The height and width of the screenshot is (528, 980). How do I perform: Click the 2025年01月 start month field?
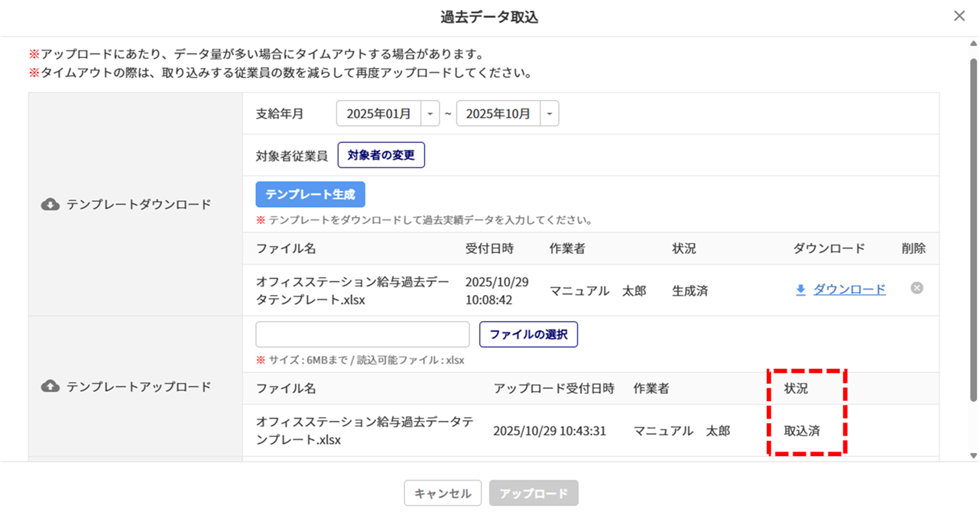[x=378, y=114]
